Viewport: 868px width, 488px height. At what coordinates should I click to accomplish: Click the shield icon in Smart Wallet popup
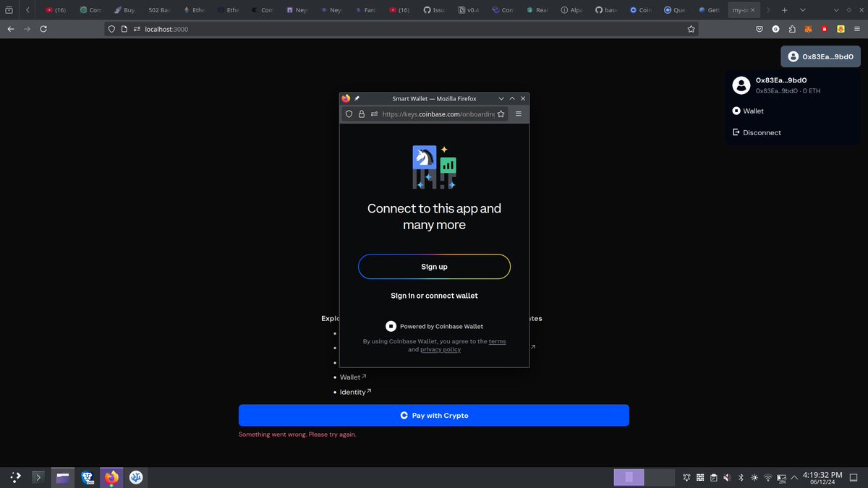[349, 114]
